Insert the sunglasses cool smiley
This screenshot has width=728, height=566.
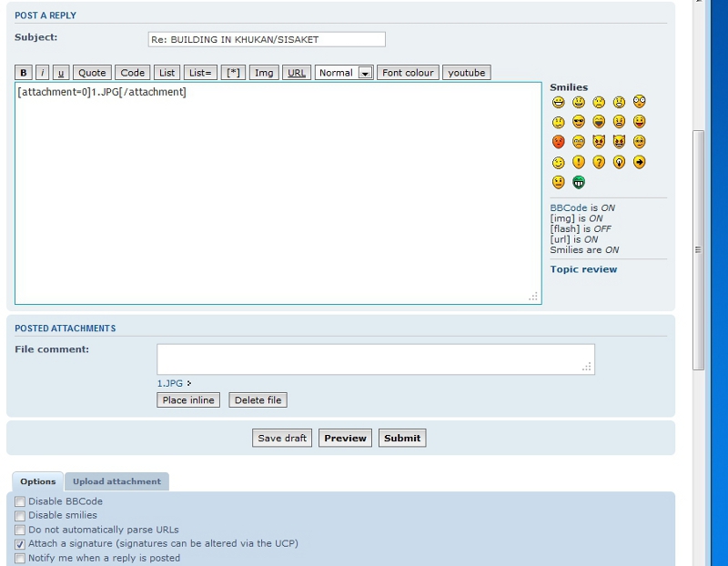click(x=579, y=122)
